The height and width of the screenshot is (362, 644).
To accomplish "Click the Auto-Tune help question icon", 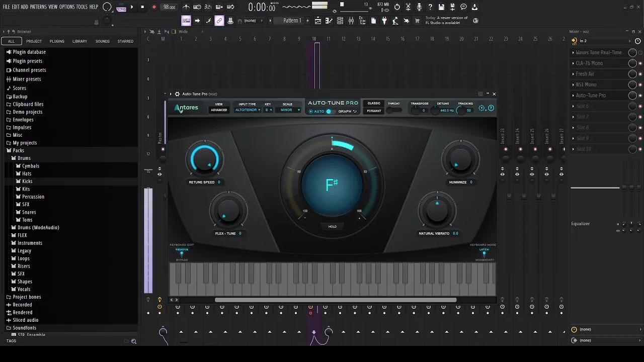I will [x=491, y=108].
